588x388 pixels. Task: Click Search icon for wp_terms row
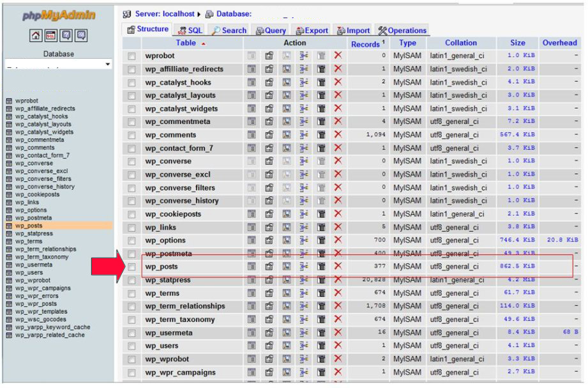(287, 293)
